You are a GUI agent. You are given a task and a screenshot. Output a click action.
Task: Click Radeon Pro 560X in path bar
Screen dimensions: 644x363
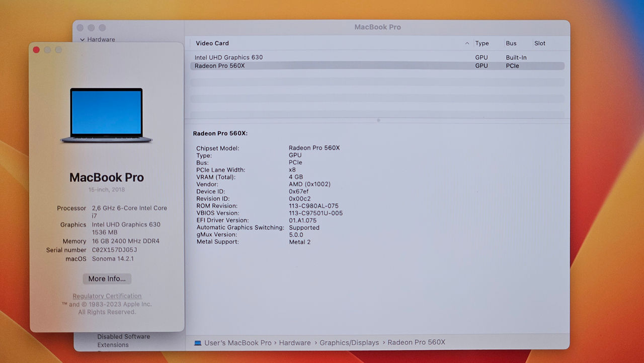[x=417, y=342]
